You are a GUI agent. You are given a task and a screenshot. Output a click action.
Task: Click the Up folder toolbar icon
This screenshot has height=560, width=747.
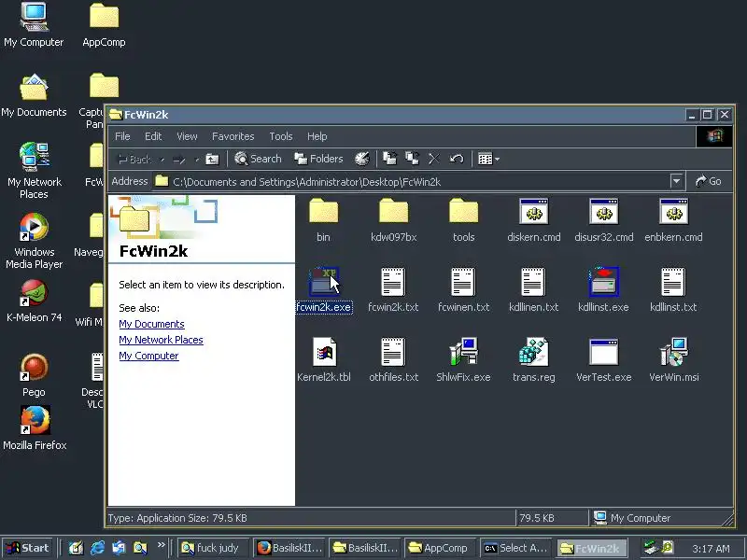click(x=212, y=159)
